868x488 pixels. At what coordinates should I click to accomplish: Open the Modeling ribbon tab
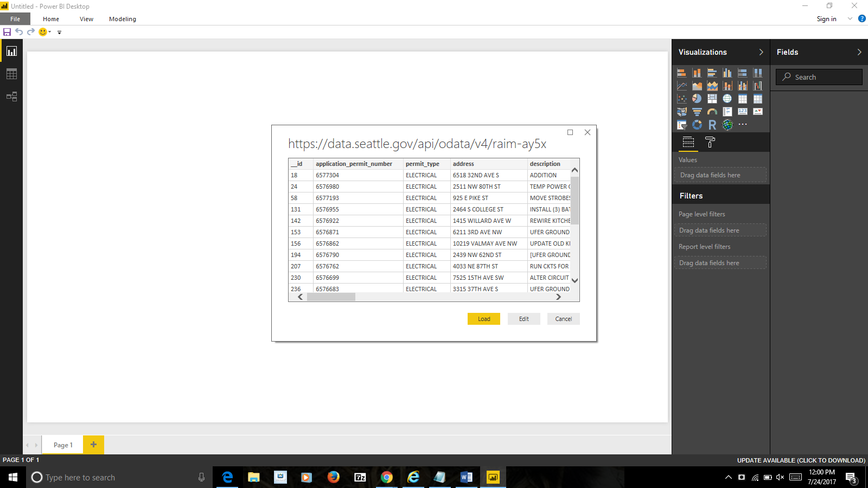(x=123, y=19)
